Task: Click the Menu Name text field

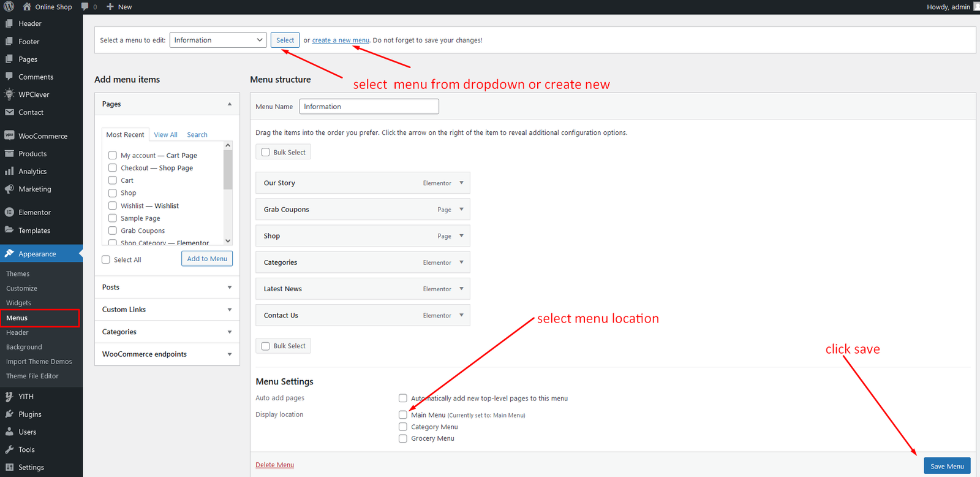Action: [369, 107]
